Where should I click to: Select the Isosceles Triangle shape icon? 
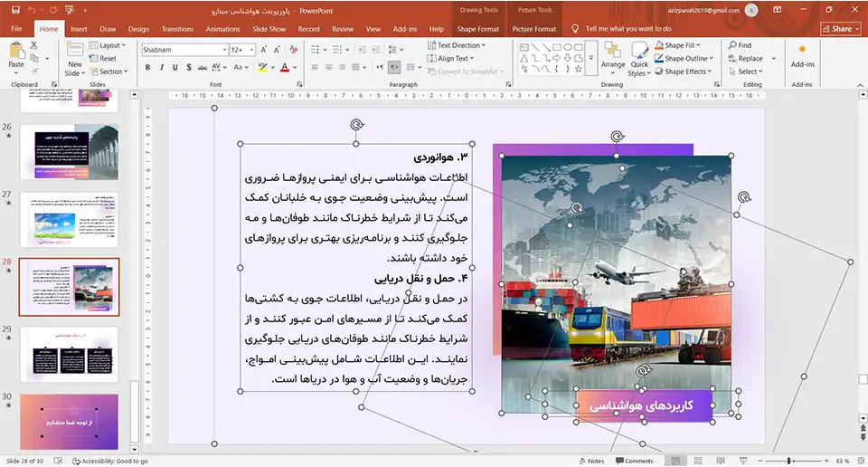(524, 58)
